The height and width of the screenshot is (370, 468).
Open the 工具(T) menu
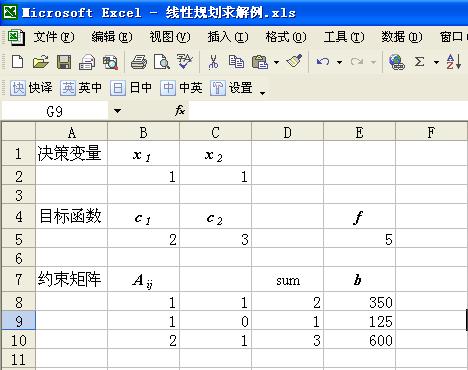(x=344, y=37)
